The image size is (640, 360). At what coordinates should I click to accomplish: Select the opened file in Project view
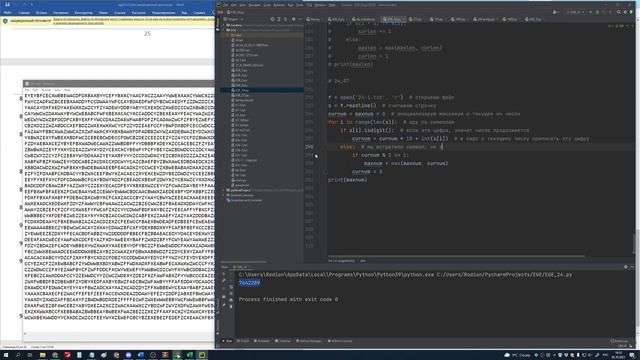pyautogui.click(x=272, y=19)
